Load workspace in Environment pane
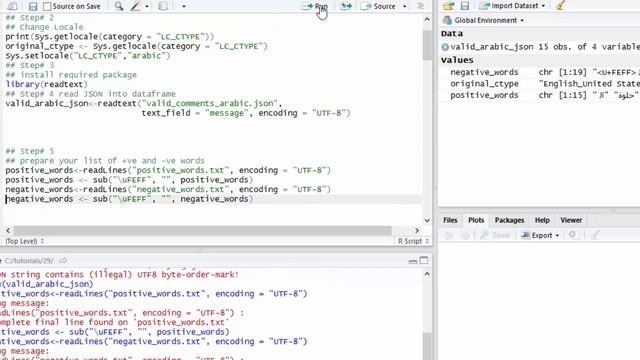The height and width of the screenshot is (360, 640). (448, 6)
